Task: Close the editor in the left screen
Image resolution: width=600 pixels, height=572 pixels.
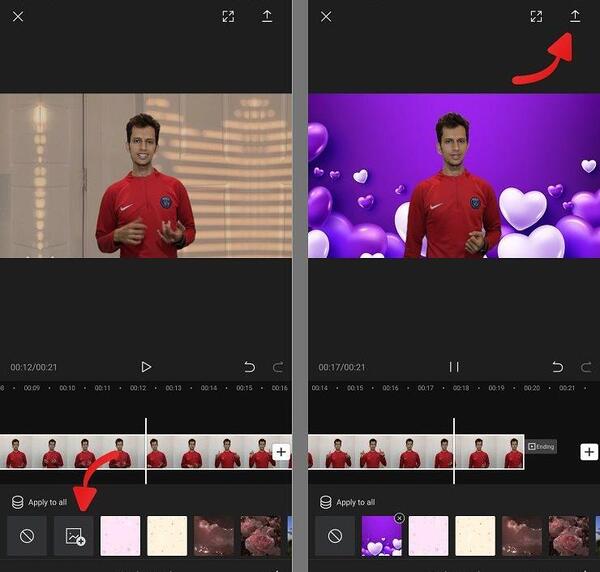Action: pos(18,16)
